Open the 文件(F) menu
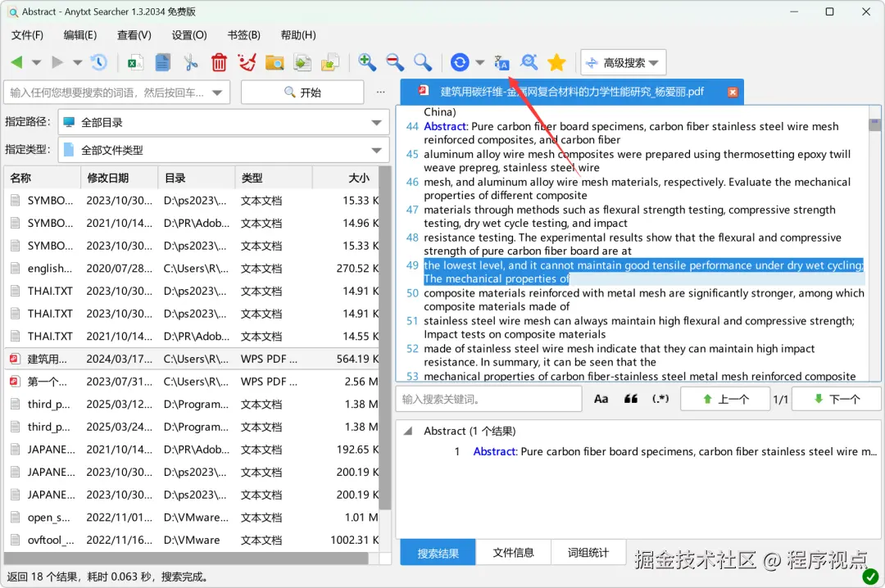This screenshot has width=885, height=588. (x=27, y=35)
